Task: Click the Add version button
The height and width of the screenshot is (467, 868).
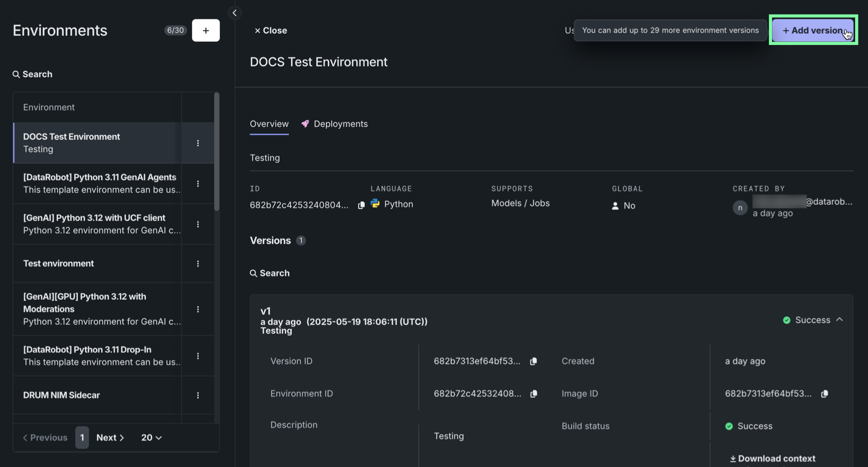Action: tap(813, 31)
